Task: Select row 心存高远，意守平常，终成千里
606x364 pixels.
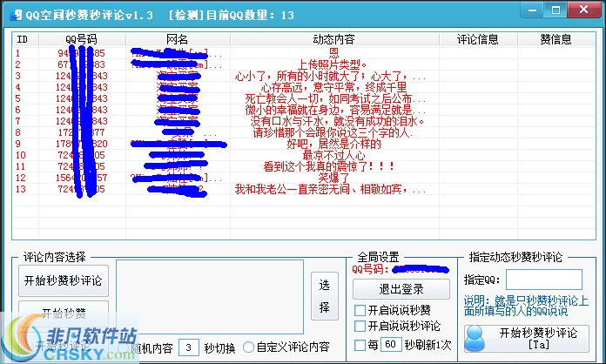Action: [304, 87]
